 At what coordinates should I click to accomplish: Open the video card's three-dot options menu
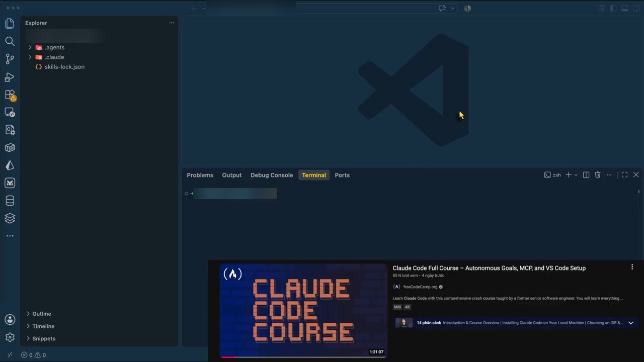coord(632,267)
